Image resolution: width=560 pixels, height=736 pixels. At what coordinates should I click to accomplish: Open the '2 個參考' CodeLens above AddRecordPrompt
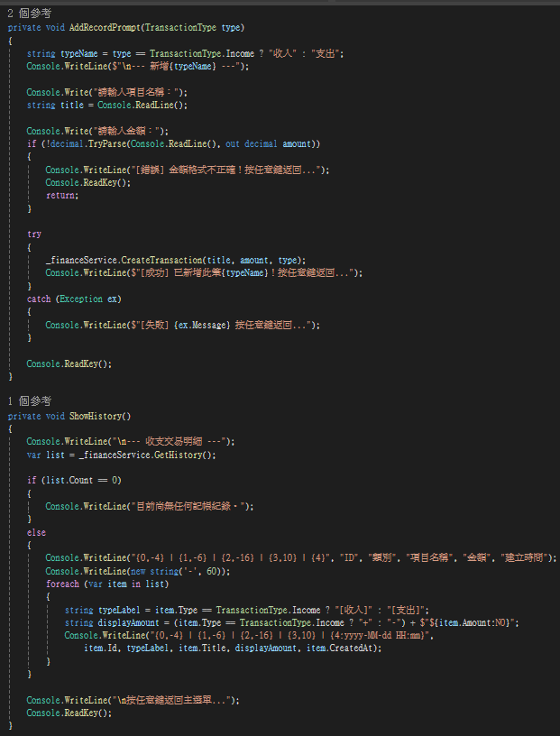30,14
